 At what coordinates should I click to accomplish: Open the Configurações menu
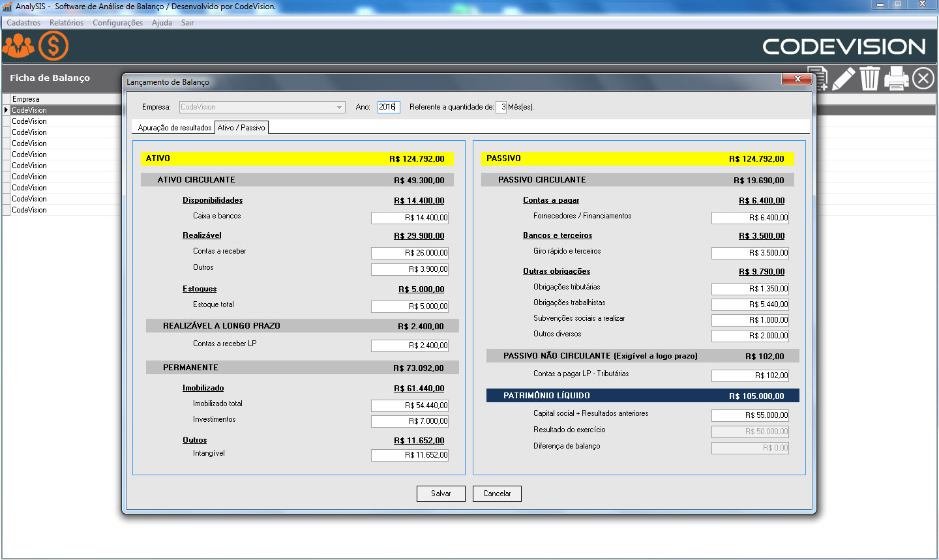click(117, 23)
